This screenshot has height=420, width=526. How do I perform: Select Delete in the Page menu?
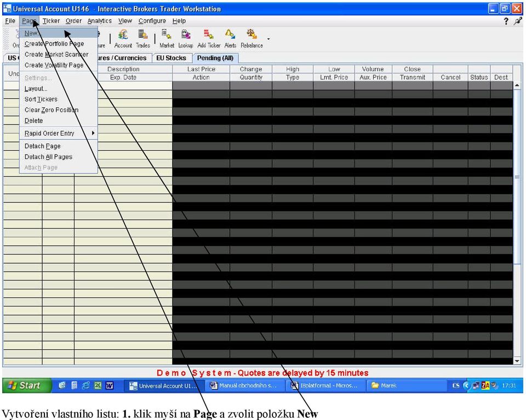pos(59,121)
